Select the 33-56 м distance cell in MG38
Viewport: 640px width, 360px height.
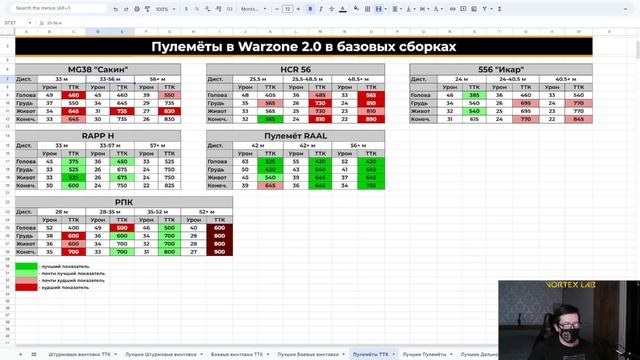110,79
